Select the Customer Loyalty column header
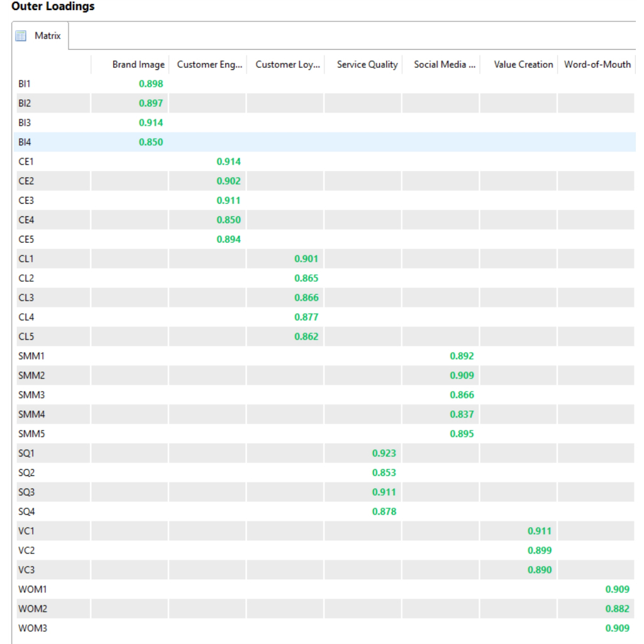644x644 pixels. point(287,64)
